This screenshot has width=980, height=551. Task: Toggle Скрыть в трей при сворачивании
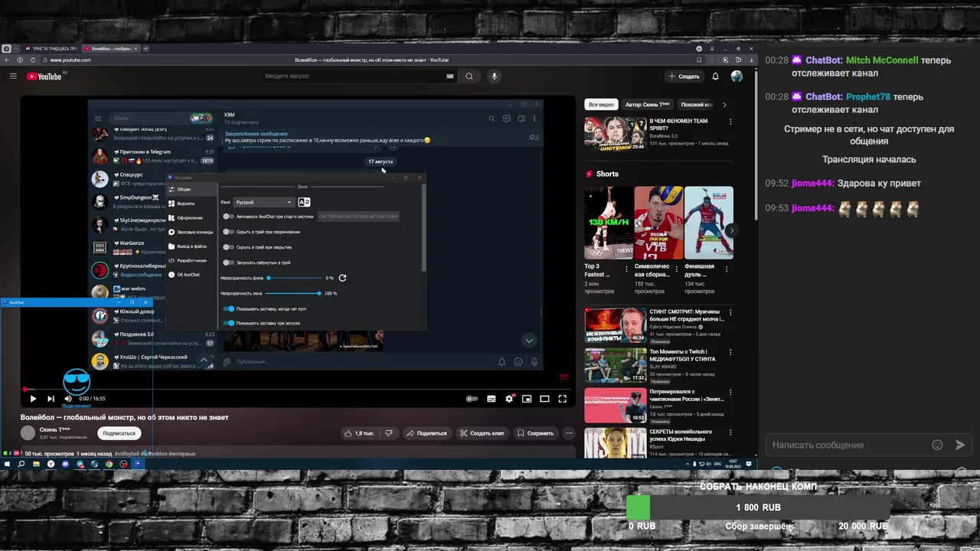coord(228,232)
